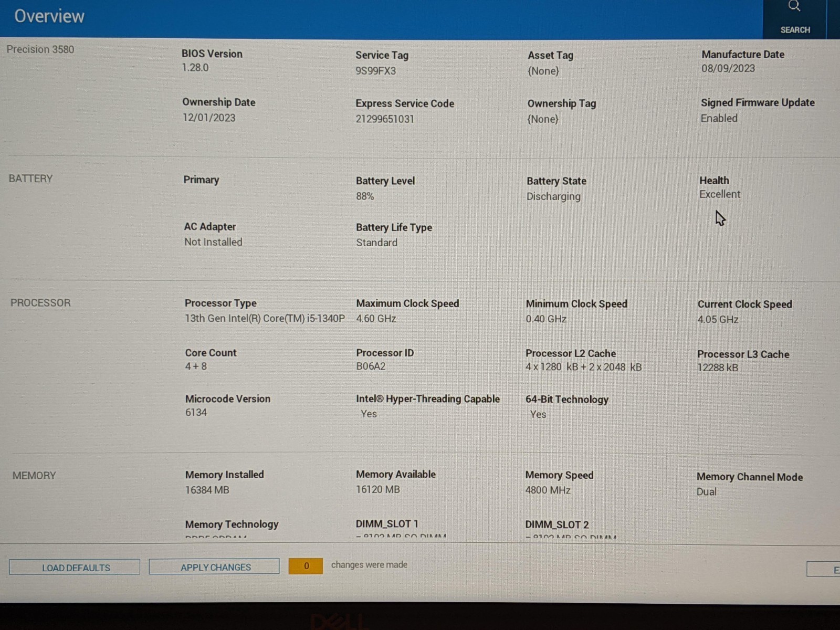Click the Core Count 4+8 value
Image resolution: width=840 pixels, height=630 pixels.
(196, 366)
